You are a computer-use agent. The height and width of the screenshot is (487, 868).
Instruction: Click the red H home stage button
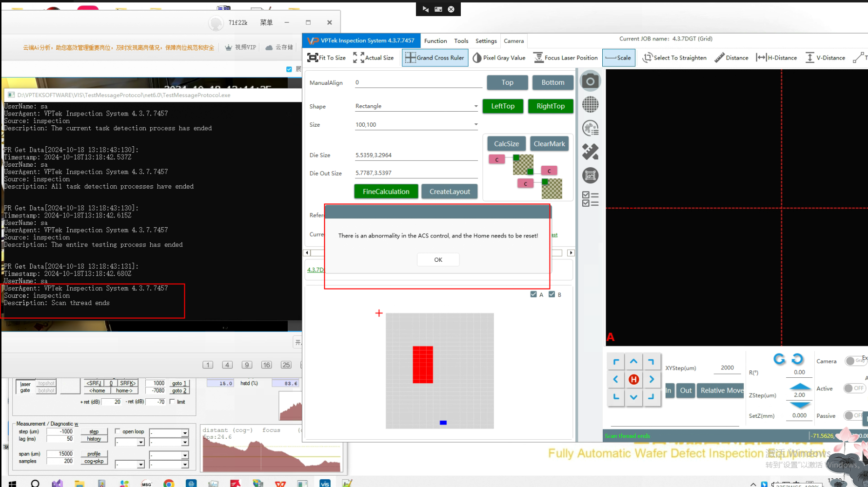[x=633, y=379]
